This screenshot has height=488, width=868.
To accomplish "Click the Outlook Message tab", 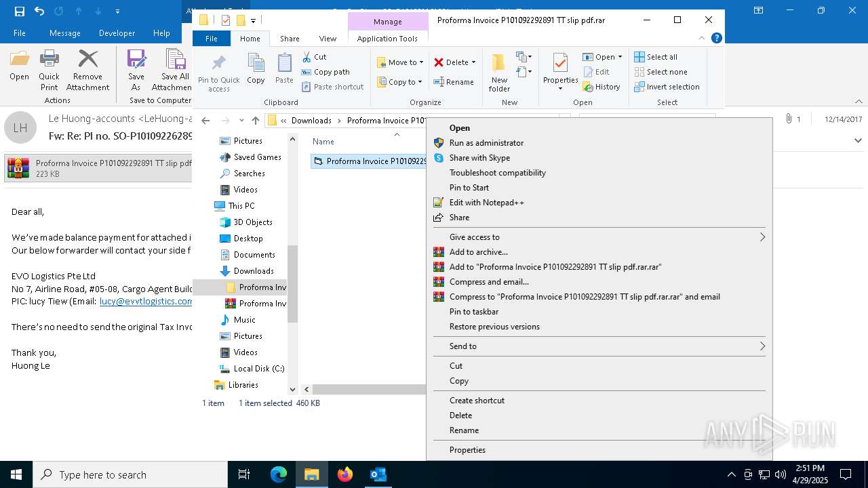I will point(65,33).
